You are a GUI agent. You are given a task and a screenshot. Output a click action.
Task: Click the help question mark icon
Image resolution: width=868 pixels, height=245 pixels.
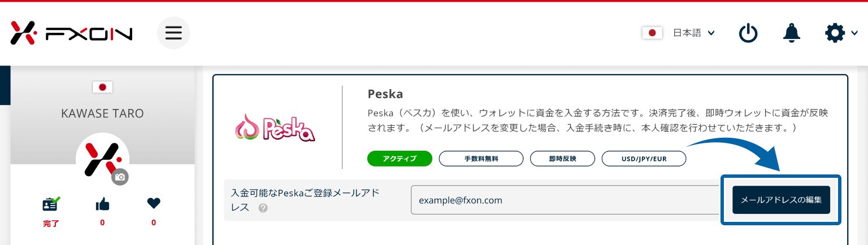click(263, 208)
